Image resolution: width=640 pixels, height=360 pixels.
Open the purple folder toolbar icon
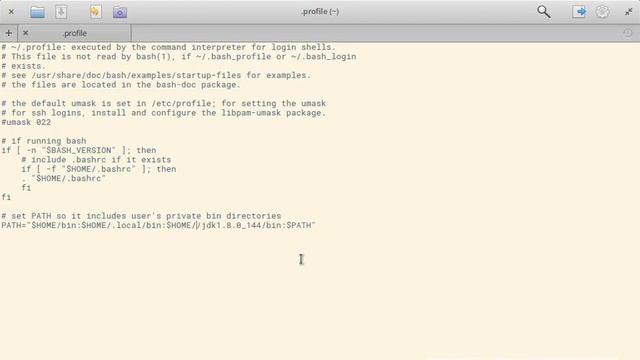(120, 12)
